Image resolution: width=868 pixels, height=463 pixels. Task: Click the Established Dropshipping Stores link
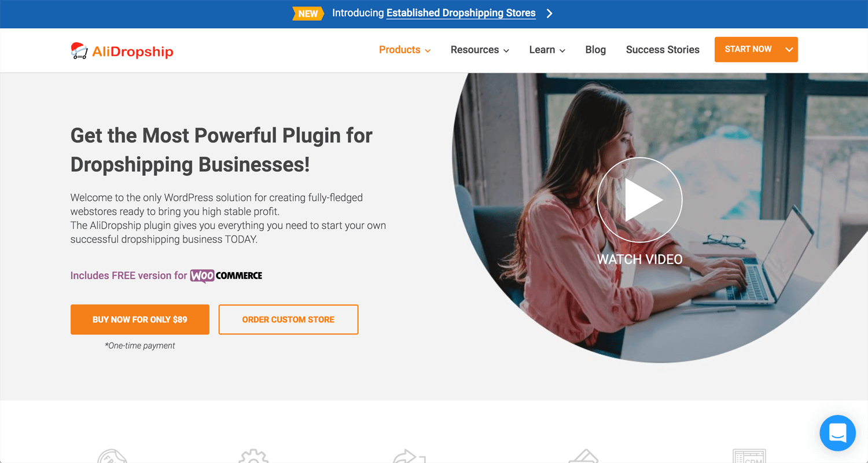tap(461, 13)
